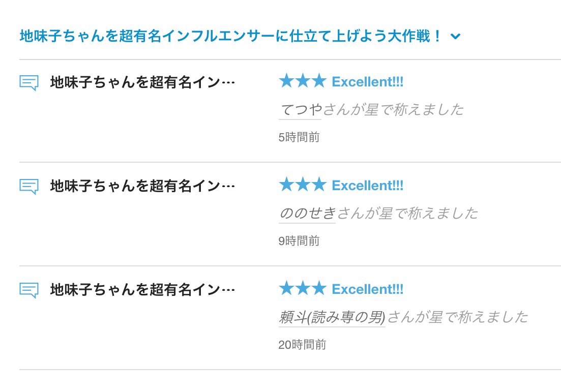Screen dimensions: 561x392
Task: Click the 20時間前 timestamp
Action: tap(302, 345)
